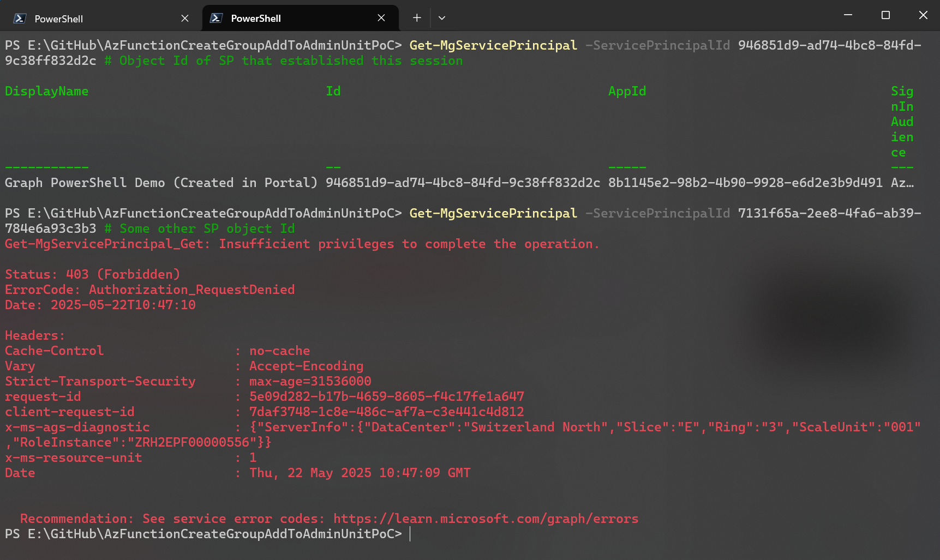Click the 'Date: 2025-05-22T10:47:10' line
Screen dimensions: 940x560
[100, 305]
